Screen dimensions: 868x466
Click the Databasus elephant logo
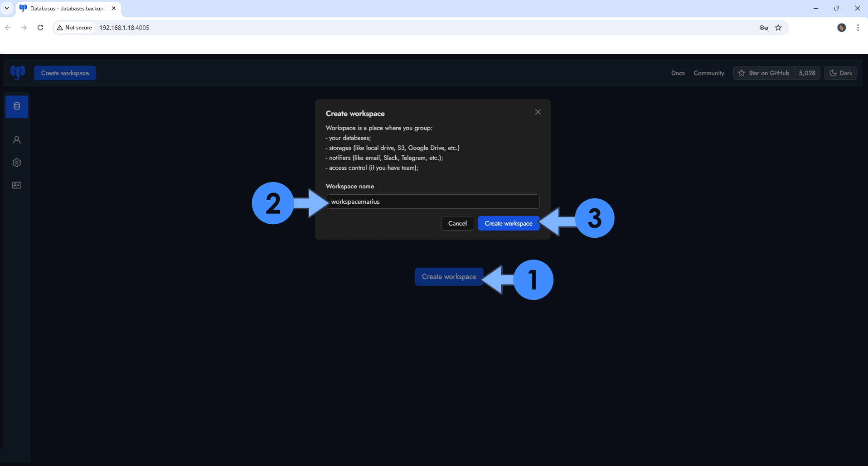(18, 72)
